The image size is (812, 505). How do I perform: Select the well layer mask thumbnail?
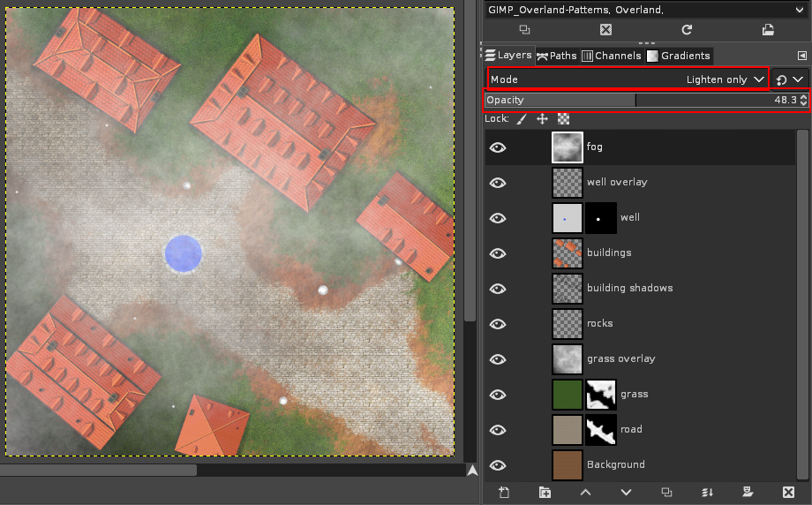click(601, 218)
